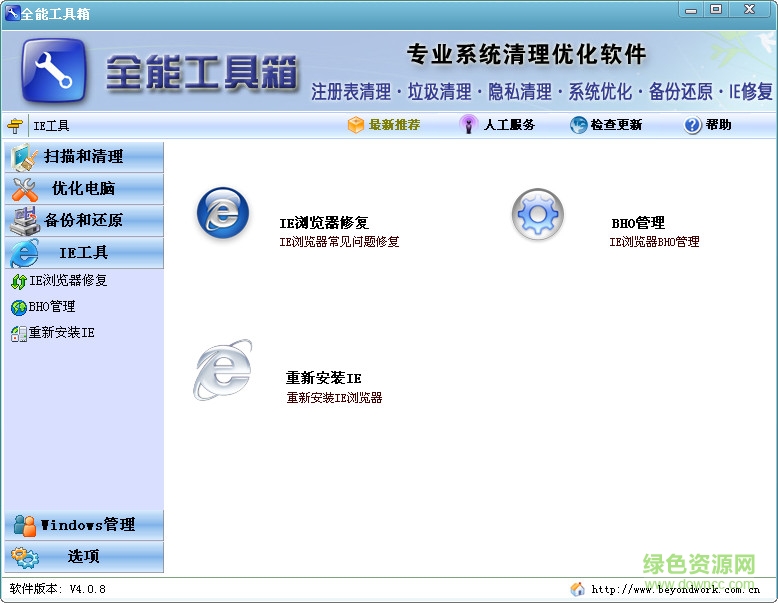Image resolution: width=778 pixels, height=603 pixels.
Task: Open the 选项 sidebar section
Action: tap(84, 556)
